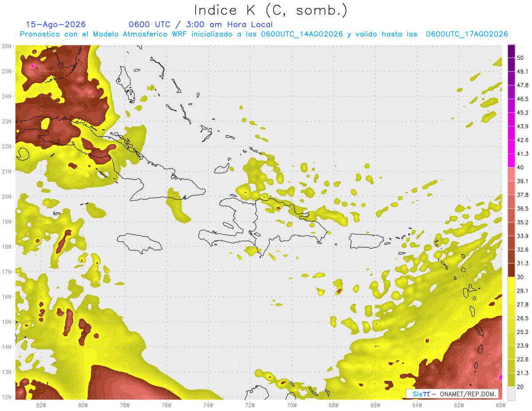The height and width of the screenshot is (411, 532).
Task: Click the 23N latitude label
Action: coord(6,121)
